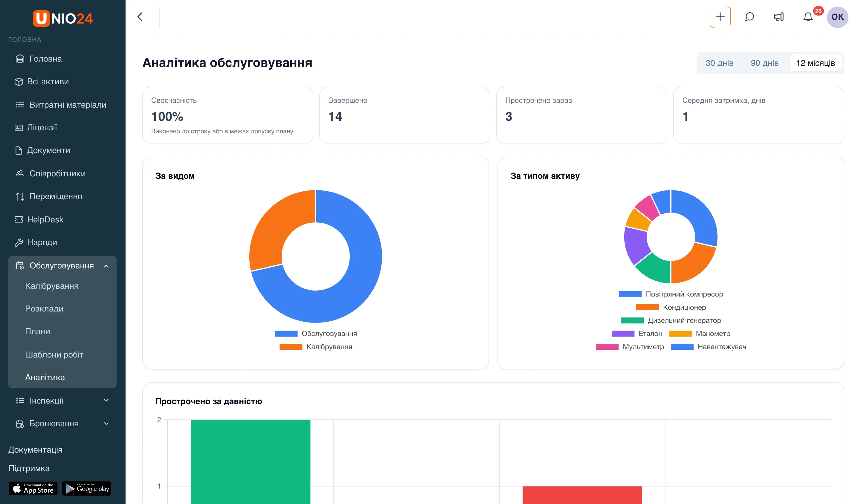Open the chat messages icon

749,17
